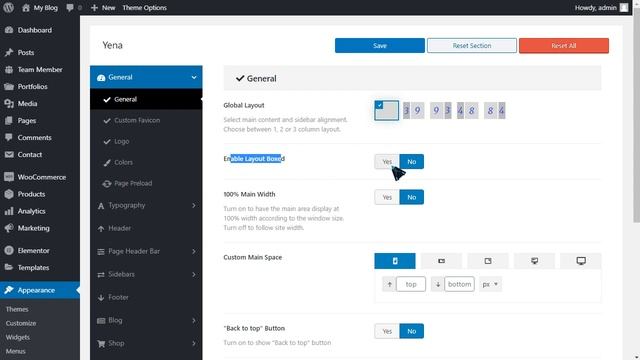Click the Appearance paintbrush icon
Screen dimensions: 640x360
coord(9,290)
